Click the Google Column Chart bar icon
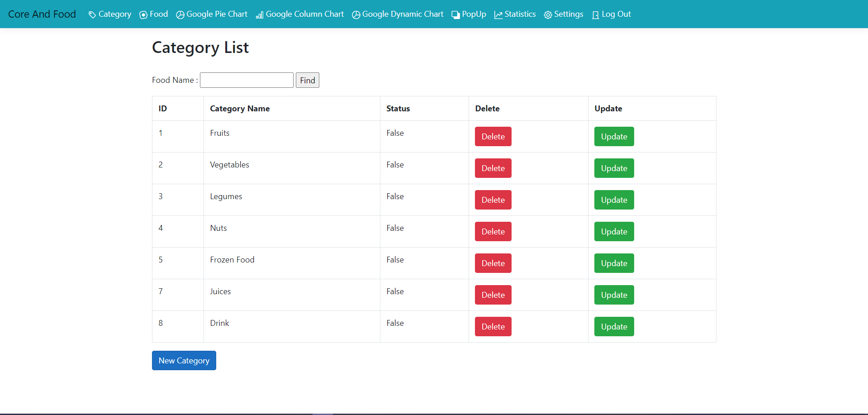The height and width of the screenshot is (415, 868). point(259,15)
